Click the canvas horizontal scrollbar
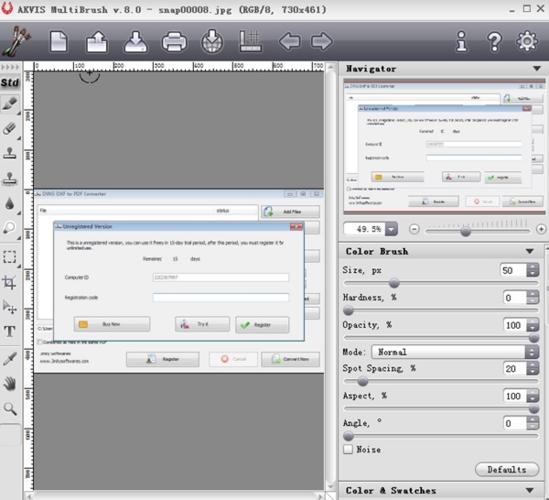 (x=175, y=496)
